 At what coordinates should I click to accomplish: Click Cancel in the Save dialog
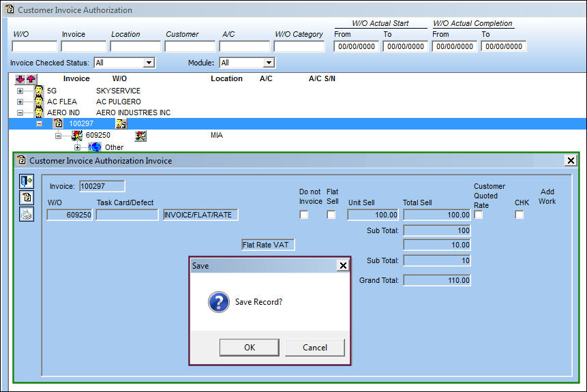coord(315,348)
